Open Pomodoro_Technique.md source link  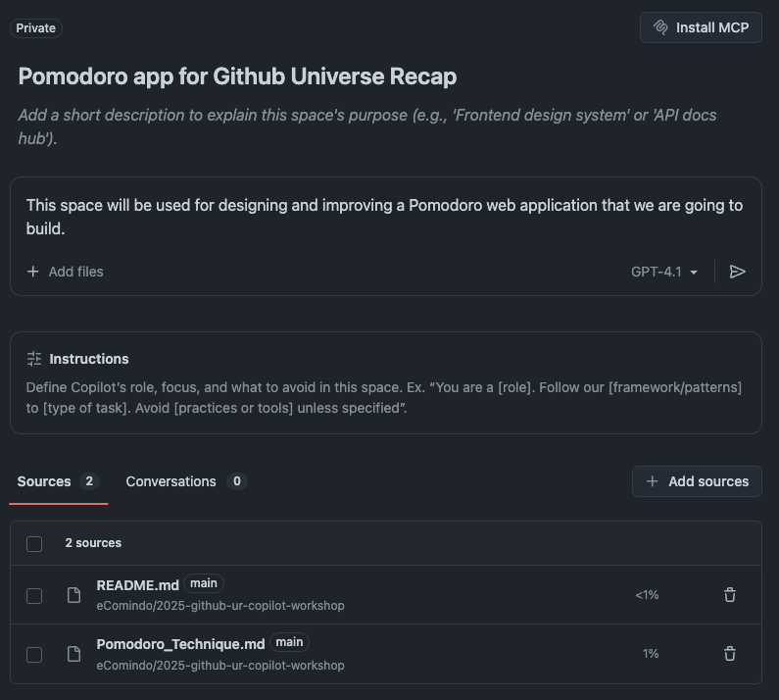click(x=180, y=644)
